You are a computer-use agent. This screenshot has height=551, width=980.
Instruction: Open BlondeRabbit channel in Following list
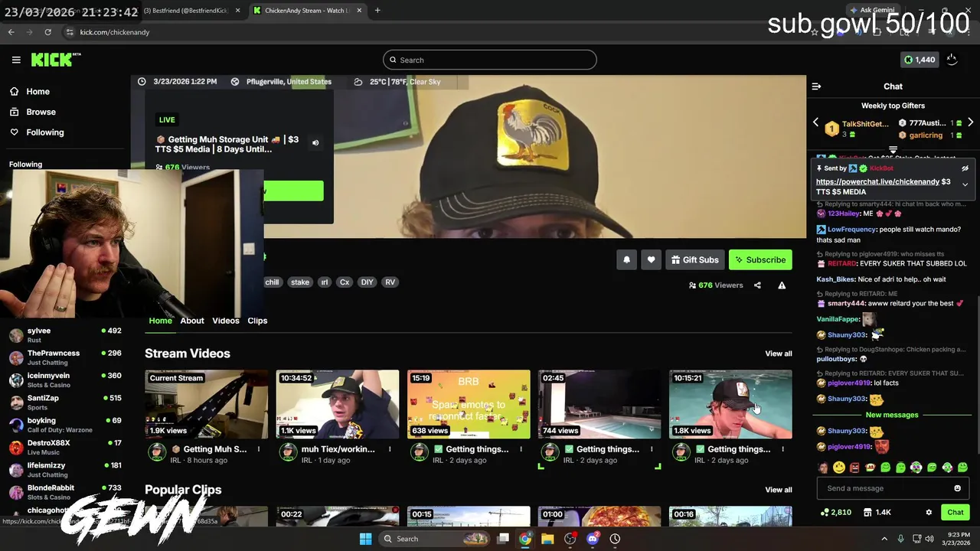click(x=65, y=492)
